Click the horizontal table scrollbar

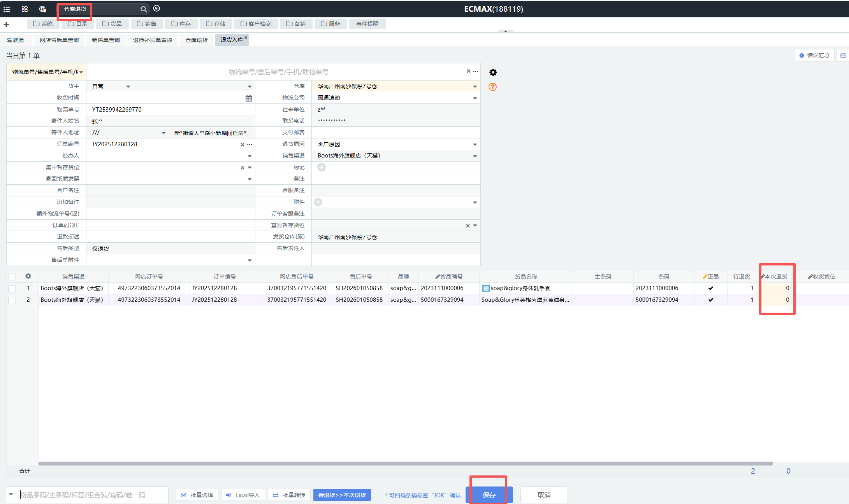pyautogui.click(x=406, y=464)
